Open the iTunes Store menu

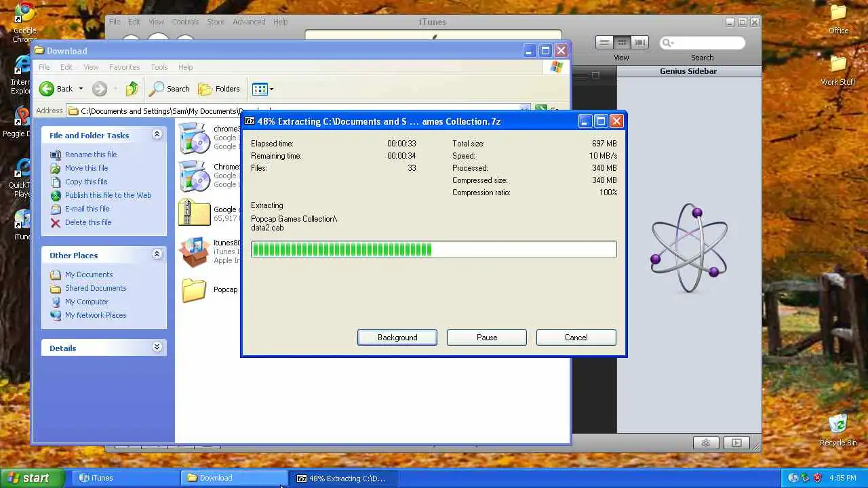tap(216, 22)
